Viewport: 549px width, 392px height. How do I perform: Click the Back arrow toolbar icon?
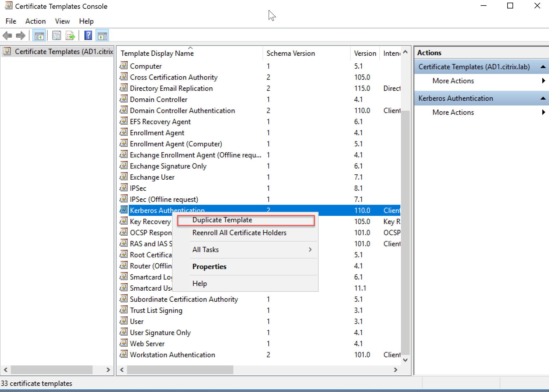click(7, 36)
